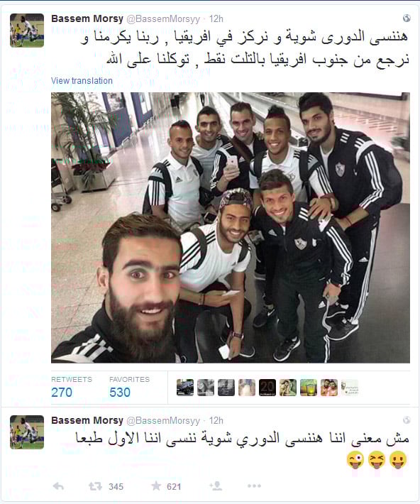Click first favoriter avatar showing a car
This screenshot has width=420, height=504.
[185, 388]
